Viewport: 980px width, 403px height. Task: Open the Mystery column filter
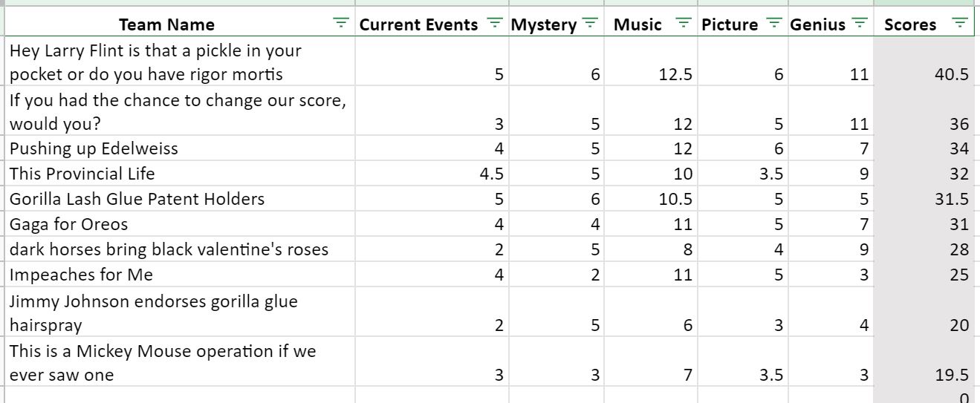point(591,24)
